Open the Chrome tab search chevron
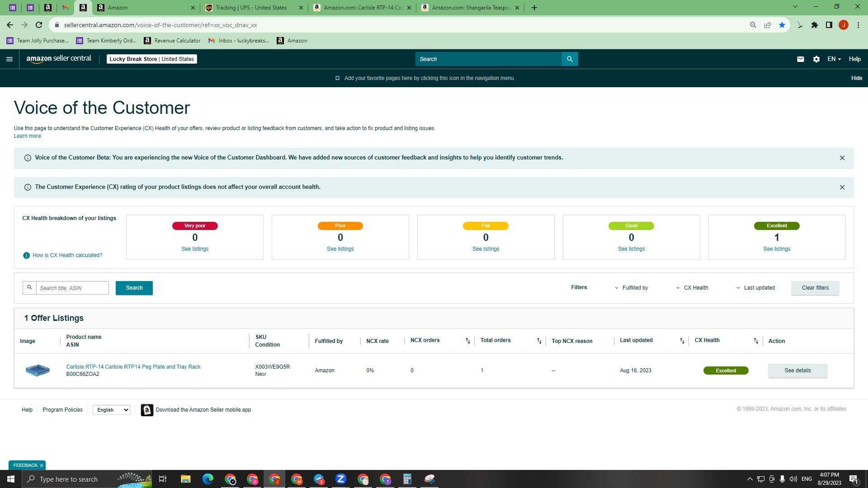The width and height of the screenshot is (868, 488). pyautogui.click(x=795, y=7)
